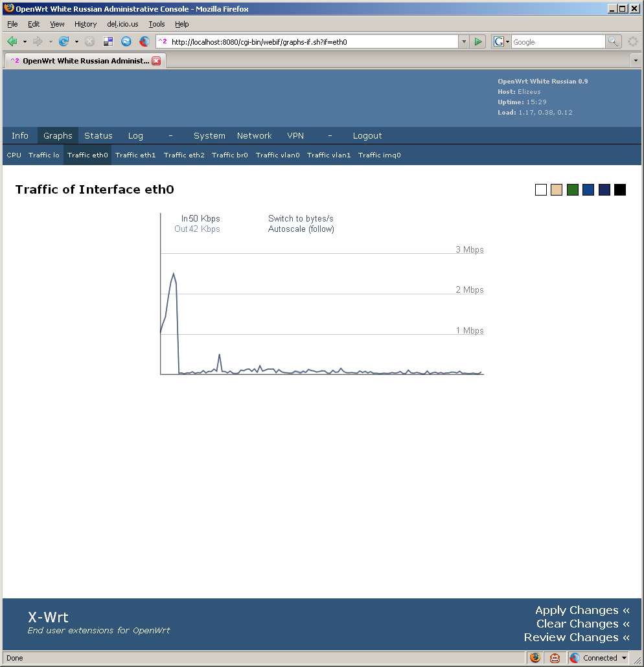Screen dimensions: 644x667
Task: Open the Log section
Action: (135, 136)
